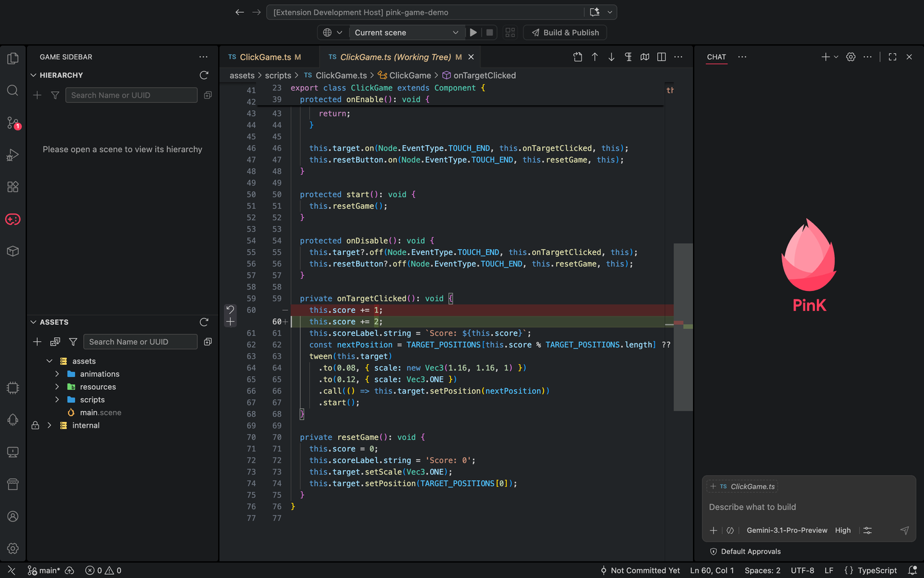The image size is (924, 578).
Task: Open the Manage gear in the activity bar
Action: pyautogui.click(x=13, y=548)
